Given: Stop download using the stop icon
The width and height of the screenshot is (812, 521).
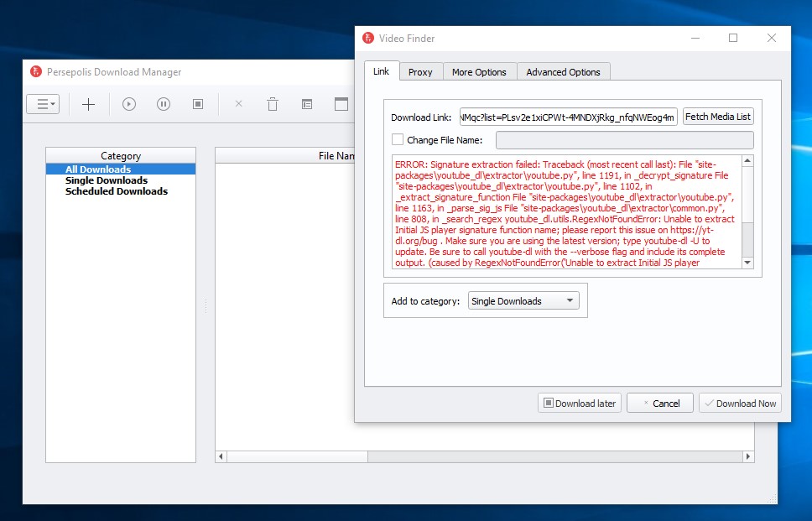Looking at the screenshot, I should pos(198,104).
